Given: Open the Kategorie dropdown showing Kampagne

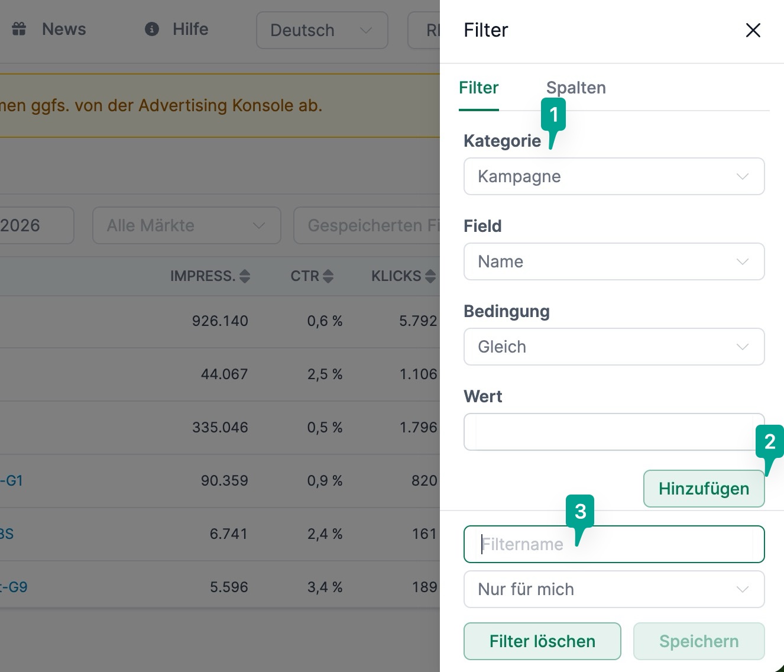Looking at the screenshot, I should point(614,176).
